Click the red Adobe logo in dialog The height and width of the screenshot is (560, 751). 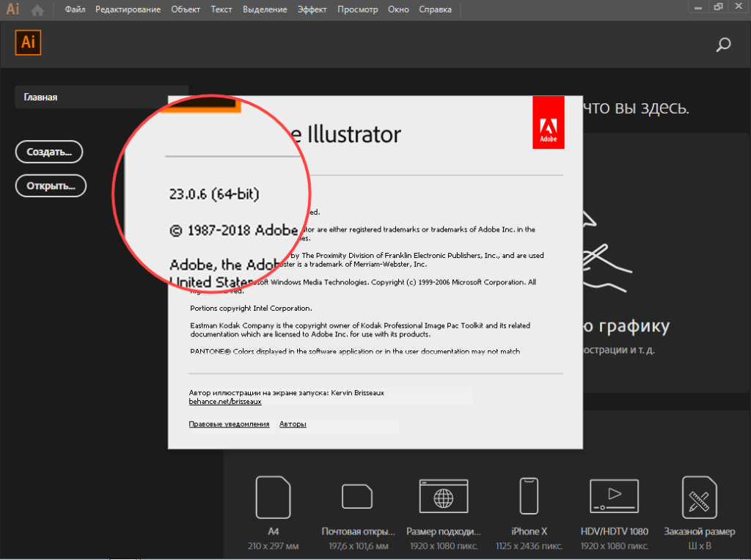click(549, 122)
